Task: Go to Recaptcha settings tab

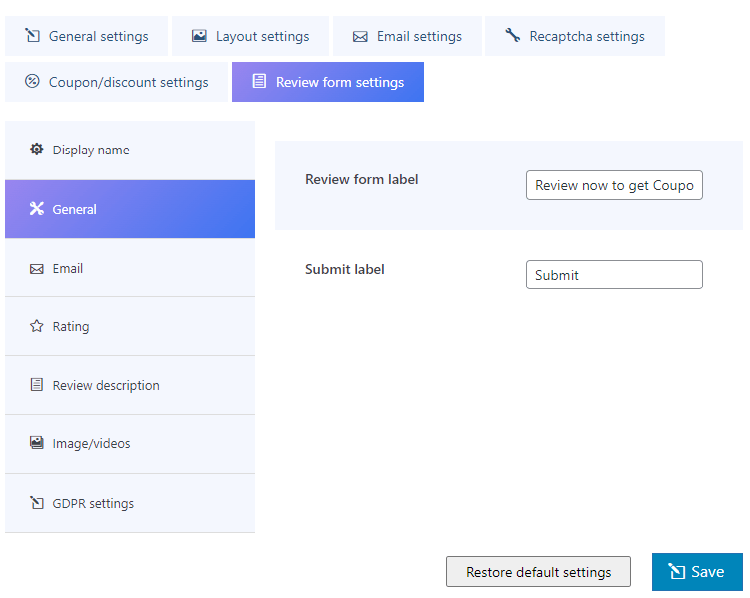Action: (575, 36)
